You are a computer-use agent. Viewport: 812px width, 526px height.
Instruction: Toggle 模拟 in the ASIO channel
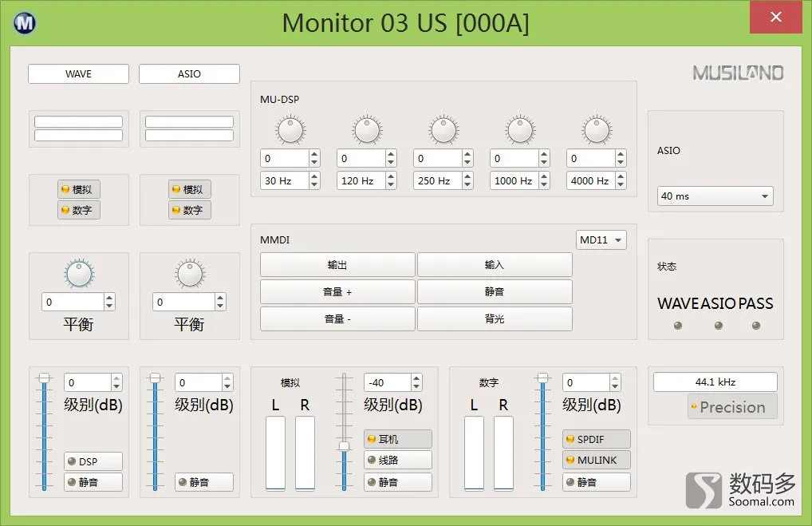(190, 189)
